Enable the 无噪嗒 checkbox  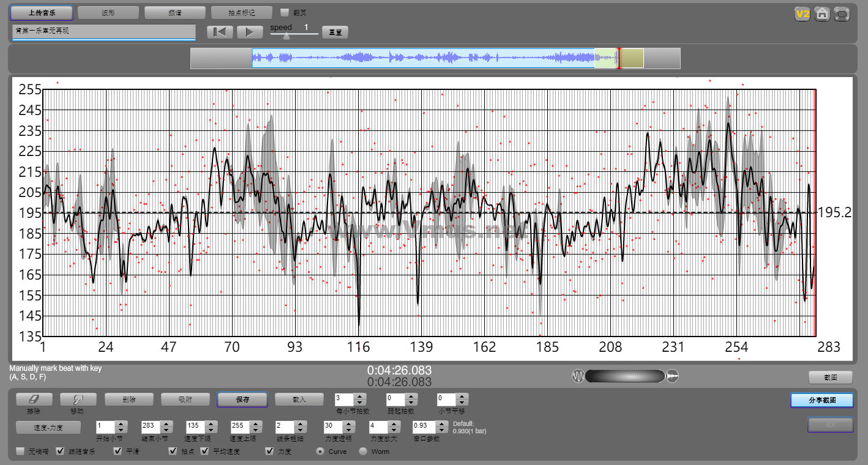[21, 452]
